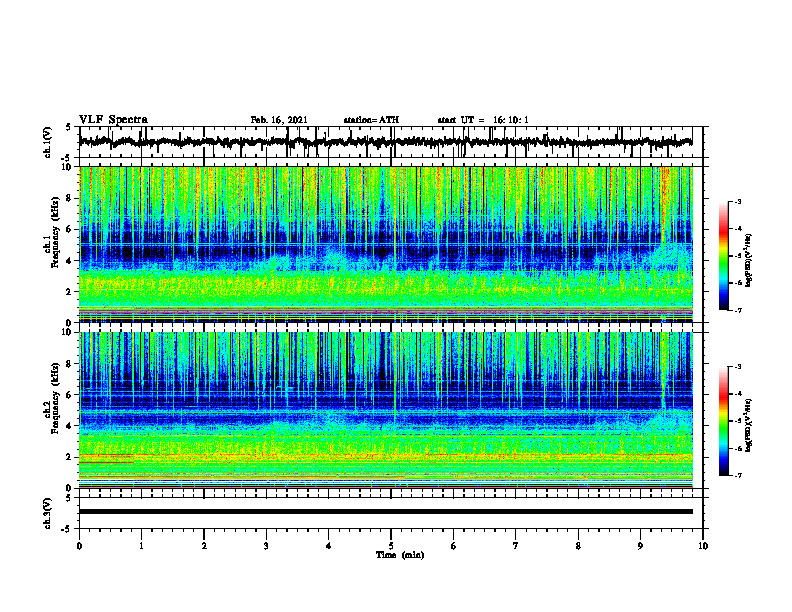Click the ch.1 frequency tick label "6"

pyautogui.click(x=70, y=229)
